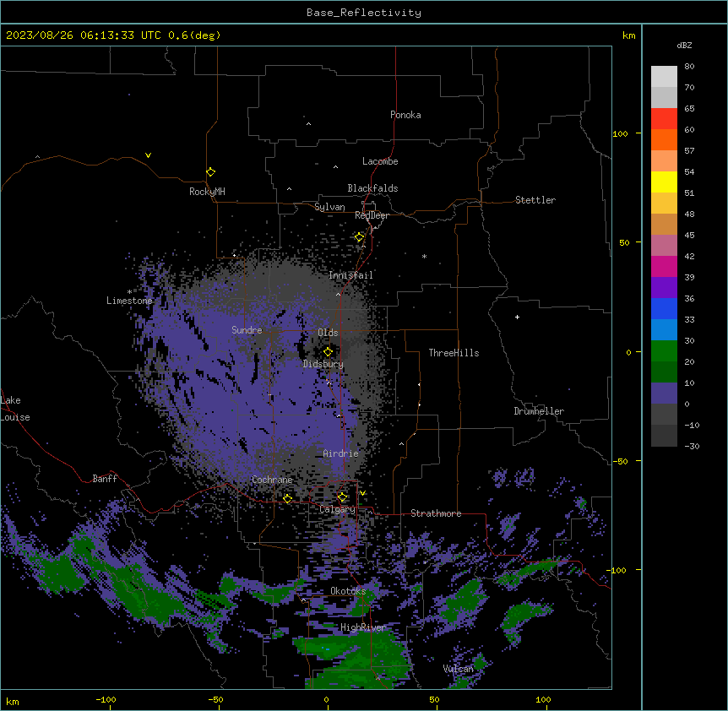Click the Cochrane town label
The width and height of the screenshot is (728, 711).
(272, 480)
